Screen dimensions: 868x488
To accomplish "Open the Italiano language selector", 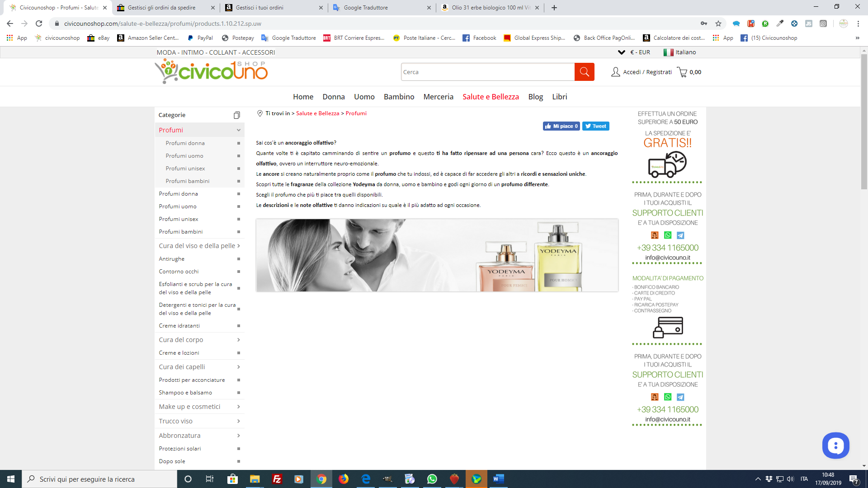I will pos(680,52).
